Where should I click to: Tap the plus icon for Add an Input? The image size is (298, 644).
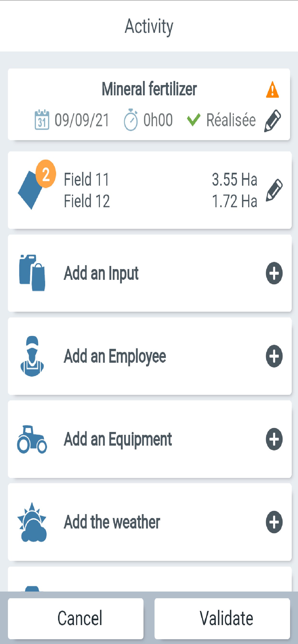coord(274,273)
